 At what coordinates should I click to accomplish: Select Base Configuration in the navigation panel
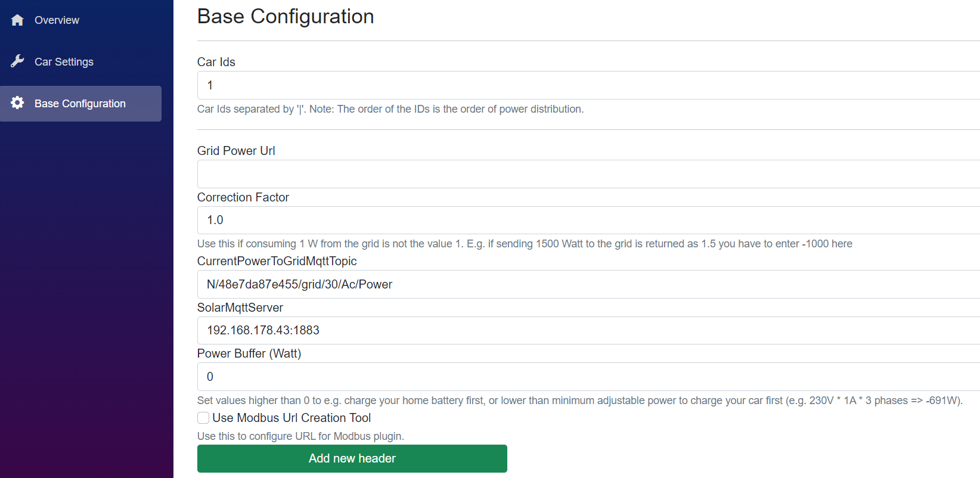(80, 103)
